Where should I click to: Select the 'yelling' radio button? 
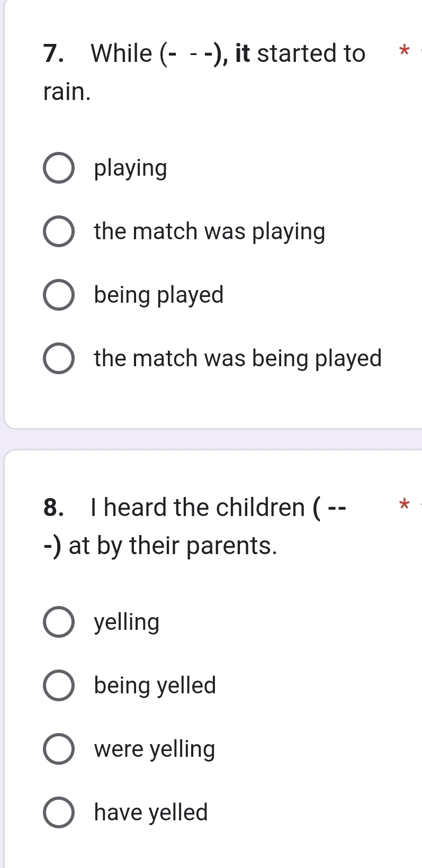pos(58,622)
